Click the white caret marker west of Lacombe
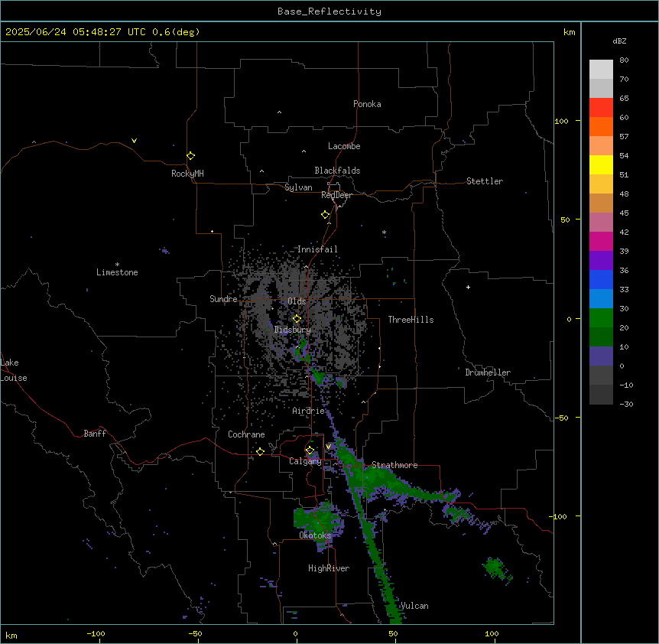The image size is (659, 644). 304,151
